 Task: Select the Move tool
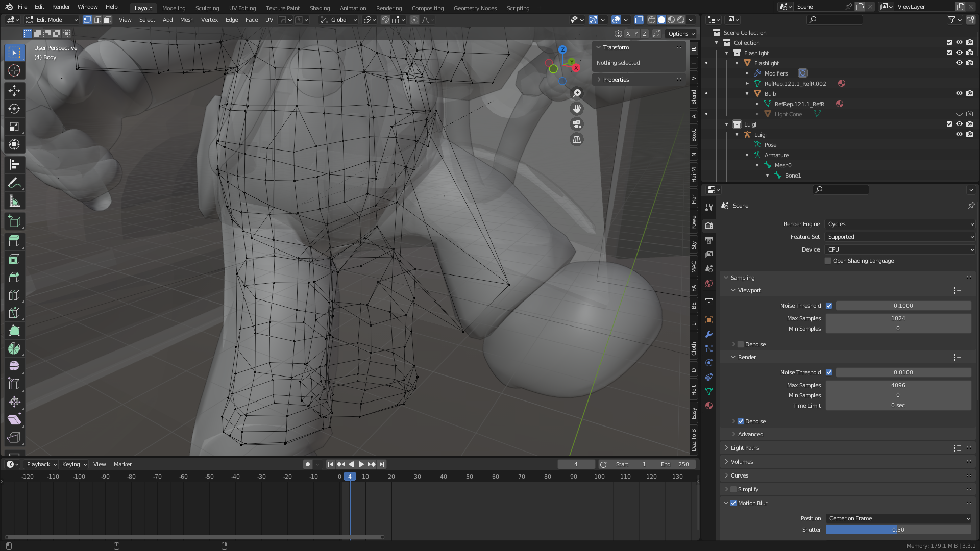14,91
